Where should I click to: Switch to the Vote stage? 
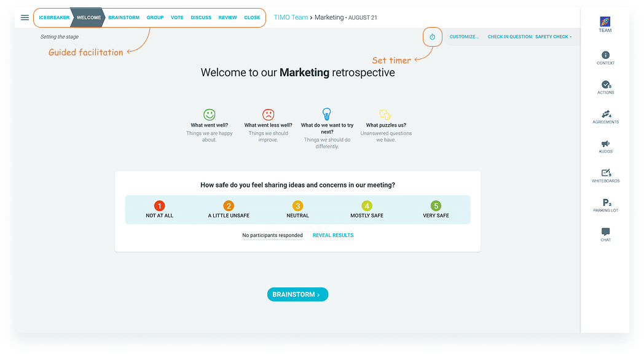click(177, 18)
